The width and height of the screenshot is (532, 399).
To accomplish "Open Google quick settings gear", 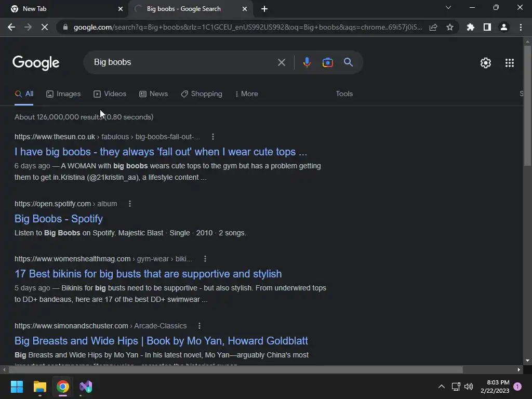I will pos(486,63).
